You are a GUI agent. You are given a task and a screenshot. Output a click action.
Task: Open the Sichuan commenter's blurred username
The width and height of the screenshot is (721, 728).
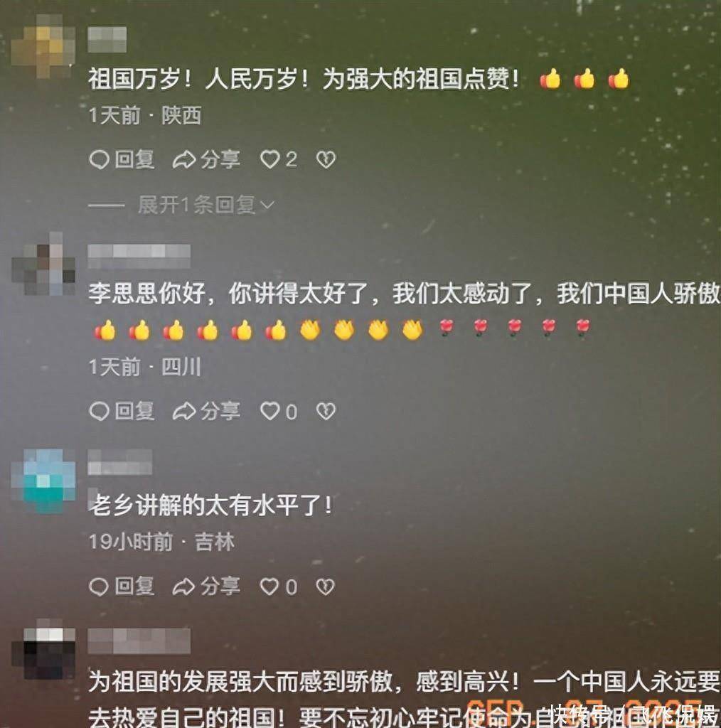pos(139,256)
